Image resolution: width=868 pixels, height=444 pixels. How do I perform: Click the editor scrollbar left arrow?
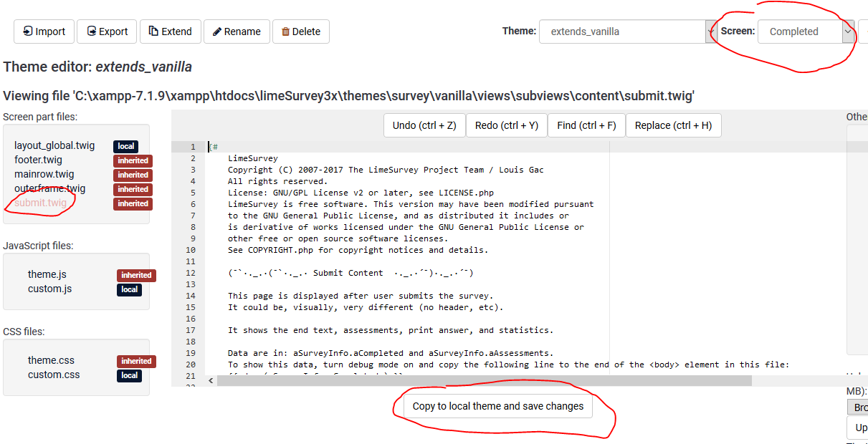click(211, 381)
